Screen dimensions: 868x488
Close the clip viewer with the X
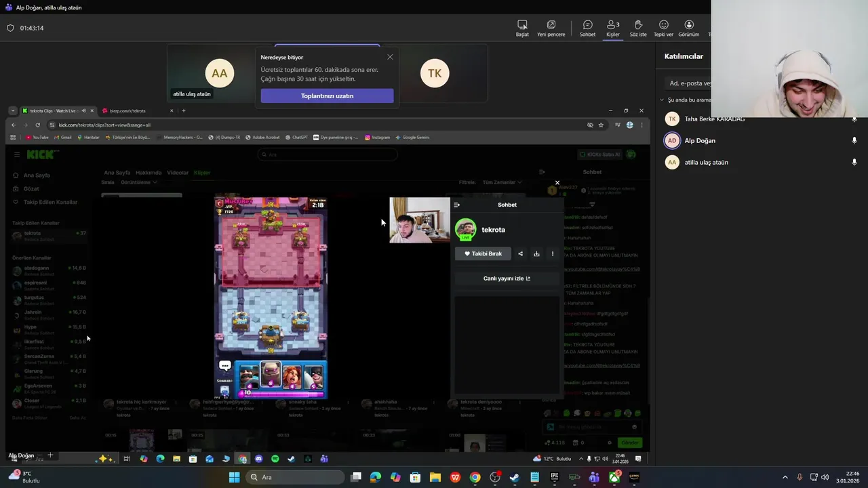coord(557,183)
